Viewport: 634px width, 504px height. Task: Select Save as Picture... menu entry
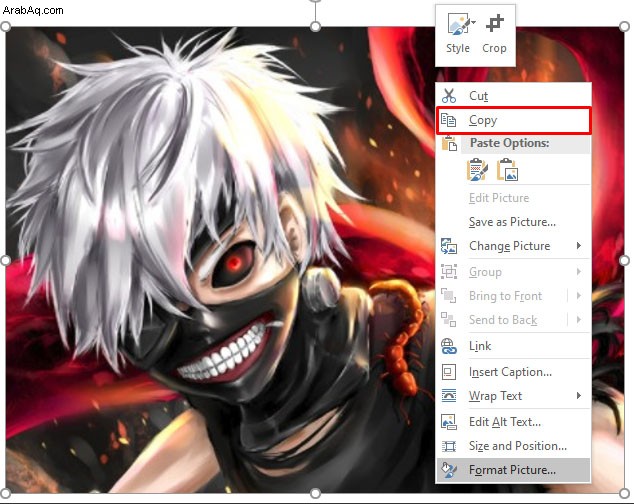coord(513,222)
